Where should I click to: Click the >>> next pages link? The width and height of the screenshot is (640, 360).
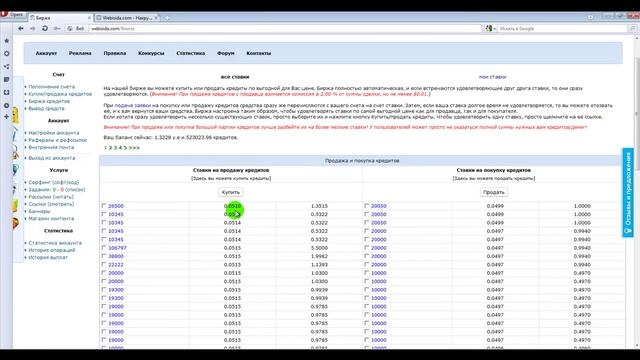(x=134, y=148)
